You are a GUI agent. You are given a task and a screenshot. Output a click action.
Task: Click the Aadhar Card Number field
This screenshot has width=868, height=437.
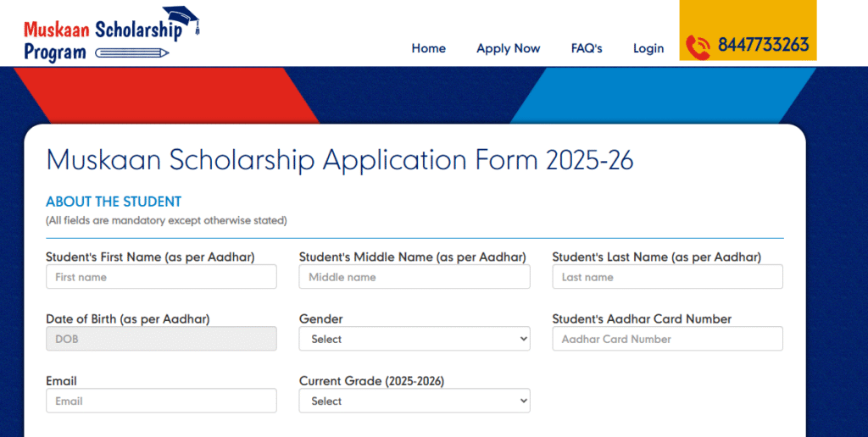click(667, 339)
